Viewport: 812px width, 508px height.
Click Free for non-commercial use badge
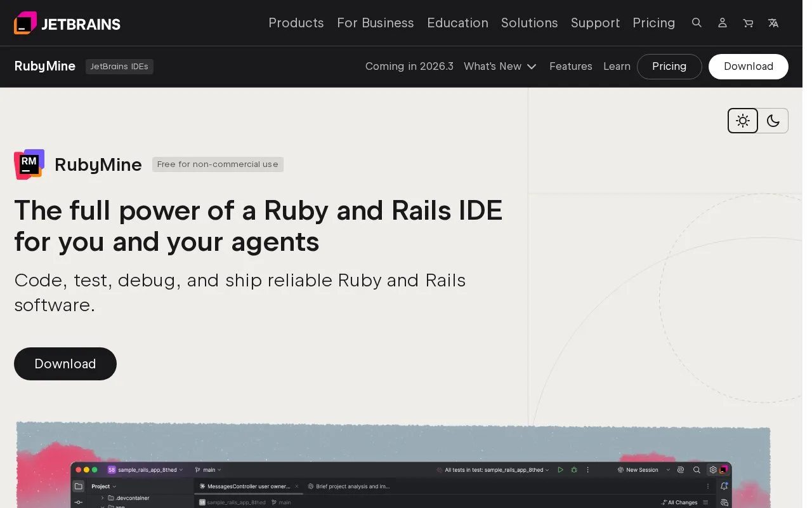(x=218, y=164)
